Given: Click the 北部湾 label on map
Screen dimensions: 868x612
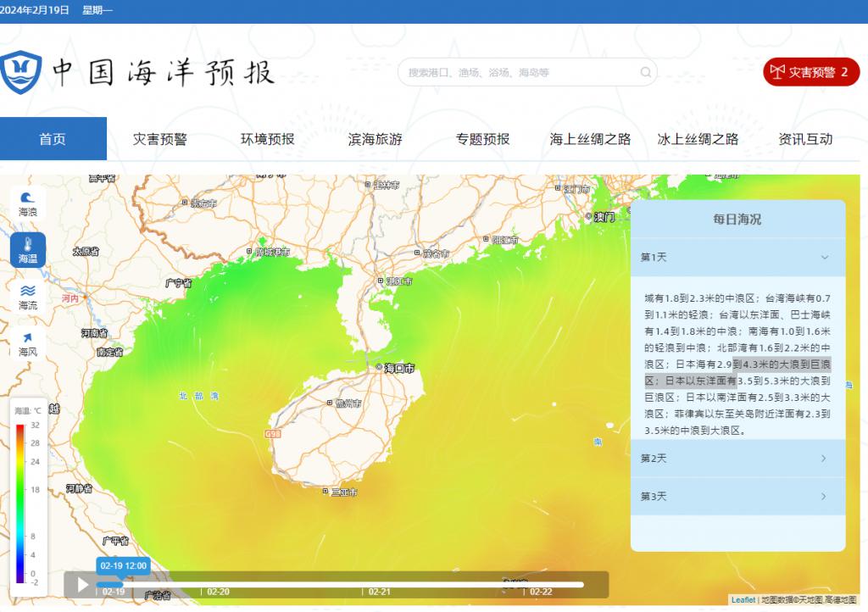Looking at the screenshot, I should click(198, 396).
